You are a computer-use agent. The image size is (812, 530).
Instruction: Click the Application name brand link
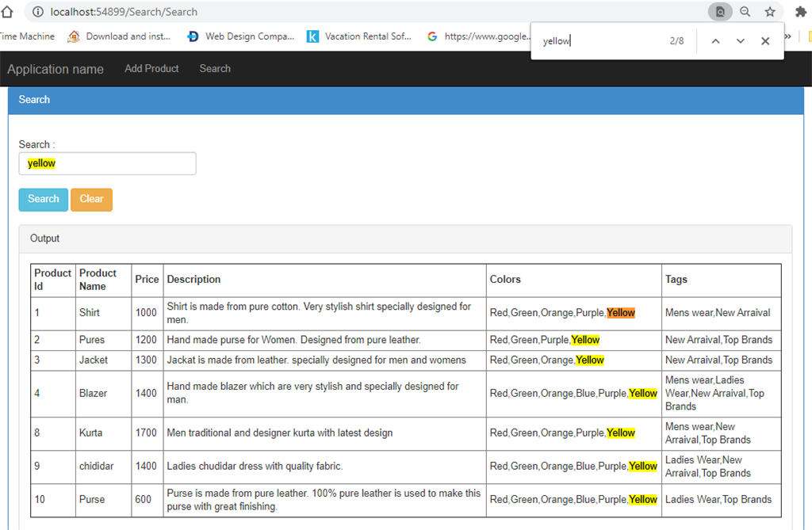point(56,69)
